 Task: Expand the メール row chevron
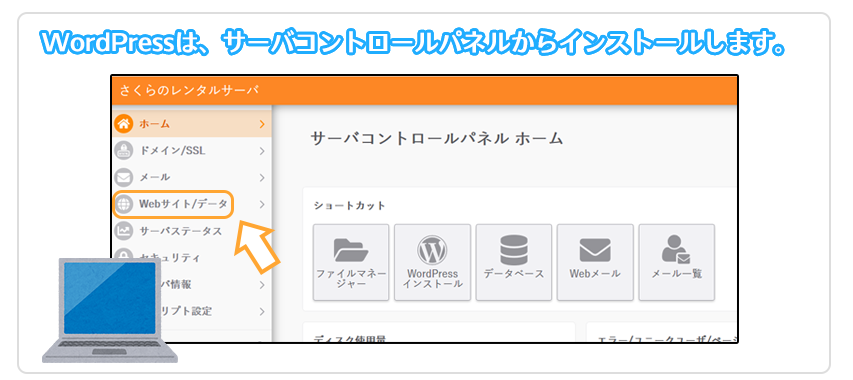point(262,177)
